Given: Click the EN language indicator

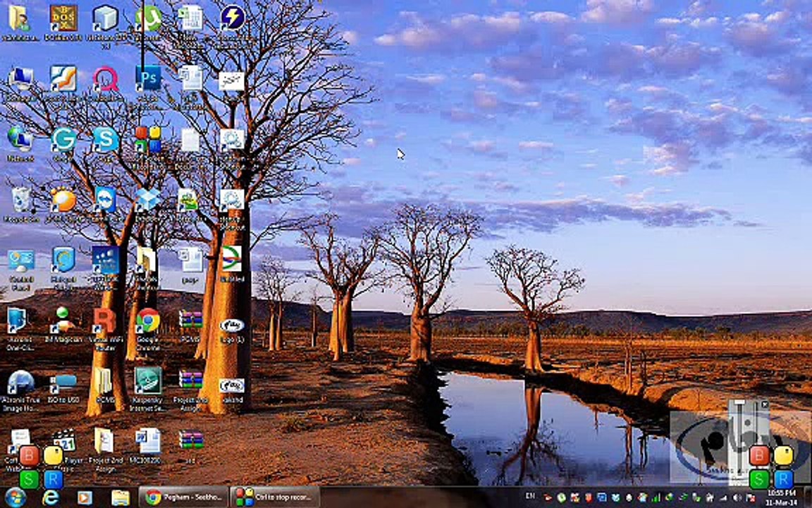Looking at the screenshot, I should [530, 496].
